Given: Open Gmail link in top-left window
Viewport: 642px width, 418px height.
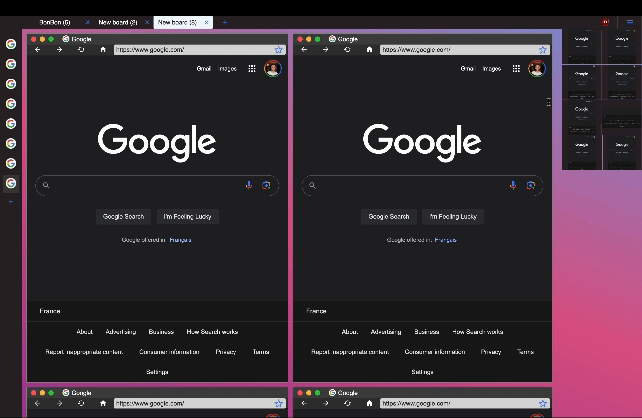Looking at the screenshot, I should (203, 68).
